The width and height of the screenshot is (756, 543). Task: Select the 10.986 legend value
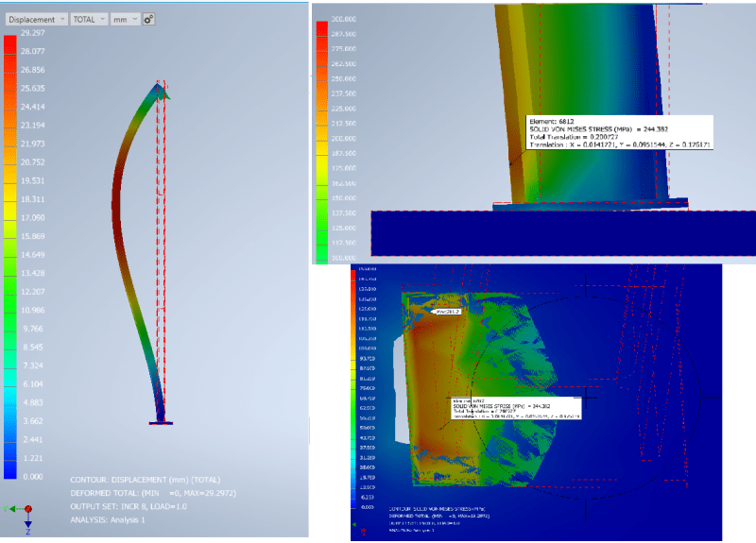32,311
